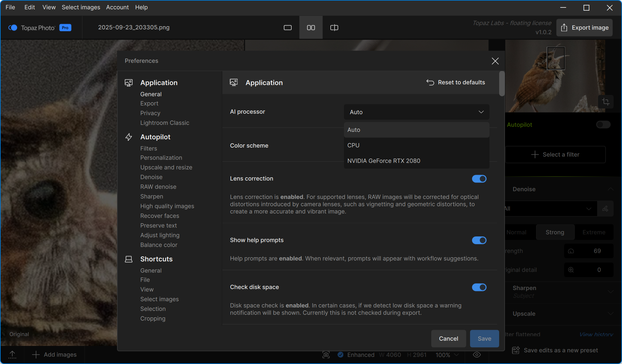Choose NVIDIA GeForce RTX 2080 option
Screen dimensions: 622x364
(x=384, y=161)
